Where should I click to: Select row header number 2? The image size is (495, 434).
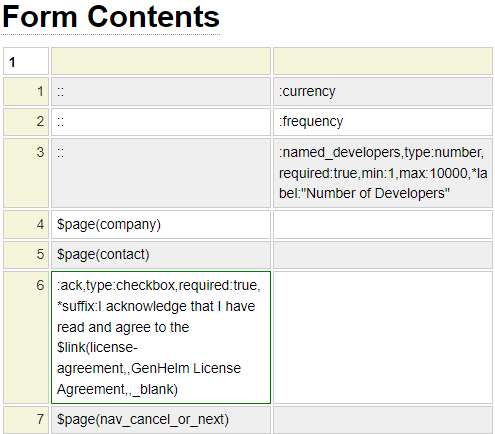pyautogui.click(x=26, y=122)
